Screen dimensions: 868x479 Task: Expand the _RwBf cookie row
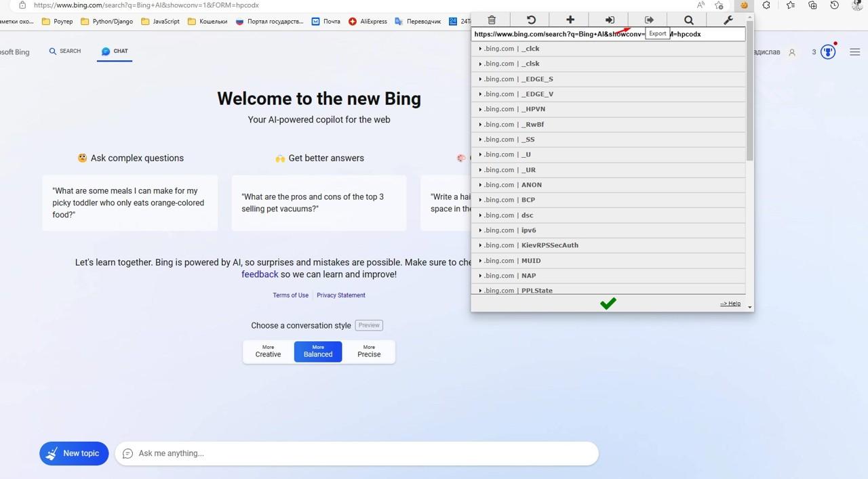(608, 125)
